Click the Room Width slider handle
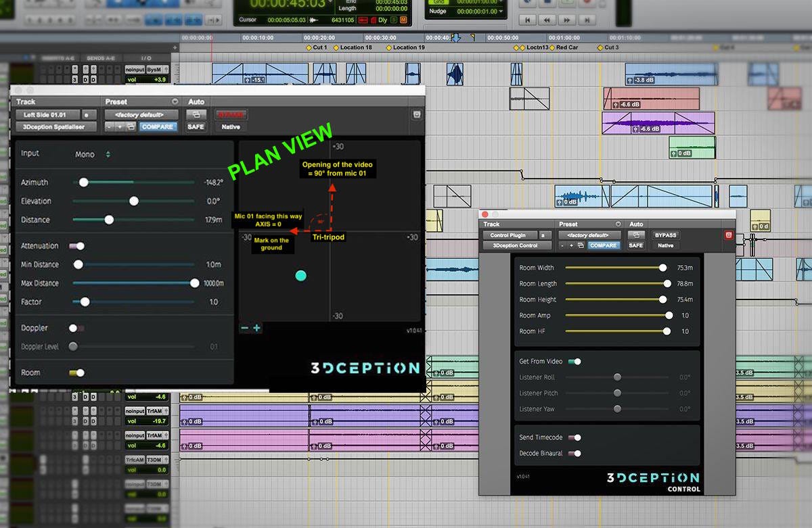This screenshot has width=812, height=528. point(663,268)
